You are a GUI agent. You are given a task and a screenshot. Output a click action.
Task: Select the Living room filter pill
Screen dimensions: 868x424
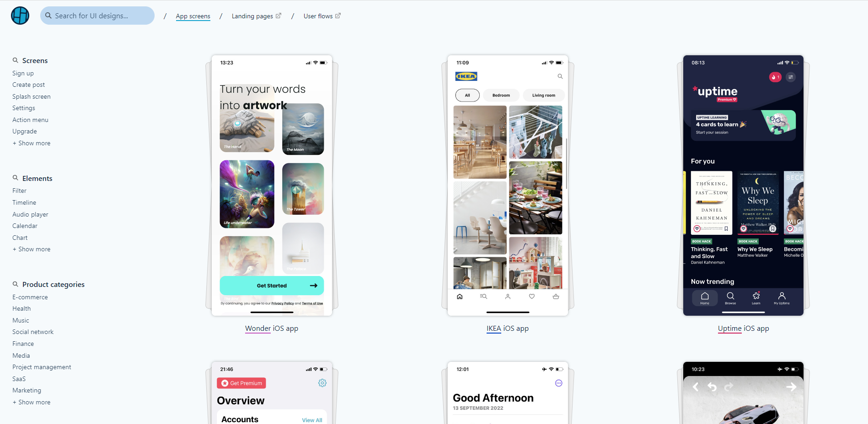click(544, 95)
